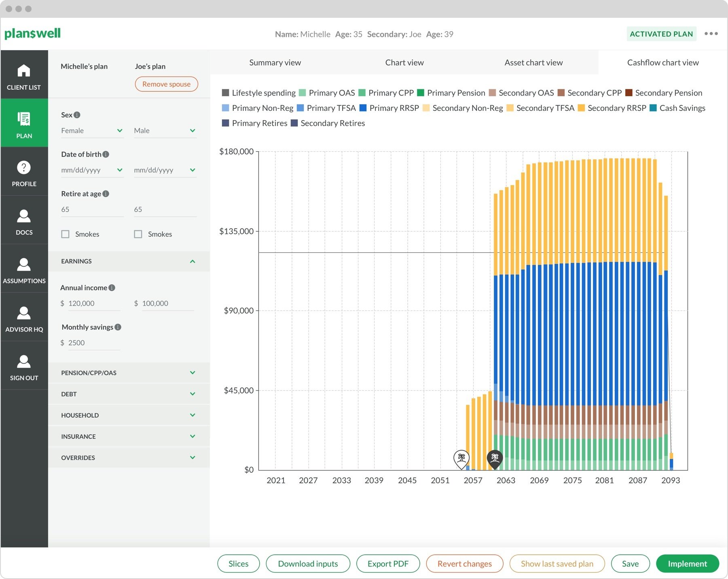The height and width of the screenshot is (579, 728).
Task: Open Michelle's Sex dropdown showing Female
Action: click(x=92, y=131)
